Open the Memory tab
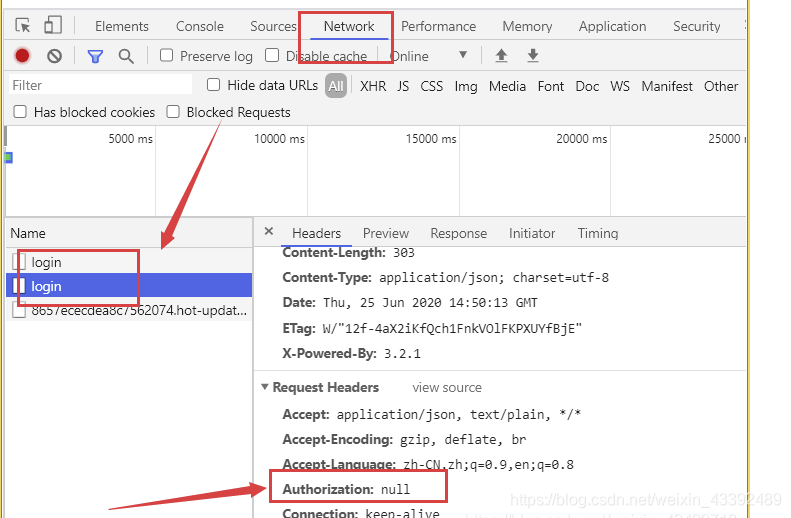Viewport: 791px width, 518px height. tap(527, 26)
